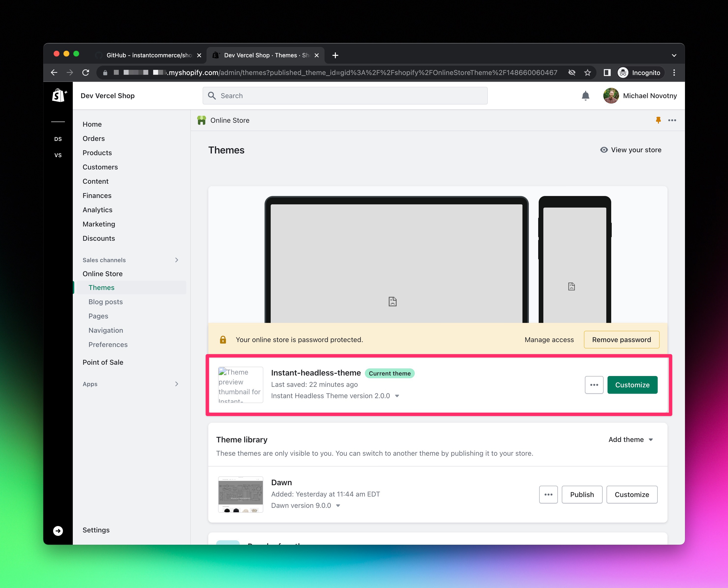Select Online Store in the sidebar

103,274
